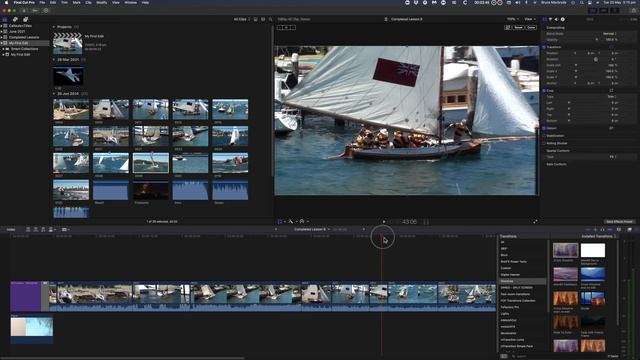640x360 pixels.
Task: Click the insert clip edit icon
Action: coord(36,229)
